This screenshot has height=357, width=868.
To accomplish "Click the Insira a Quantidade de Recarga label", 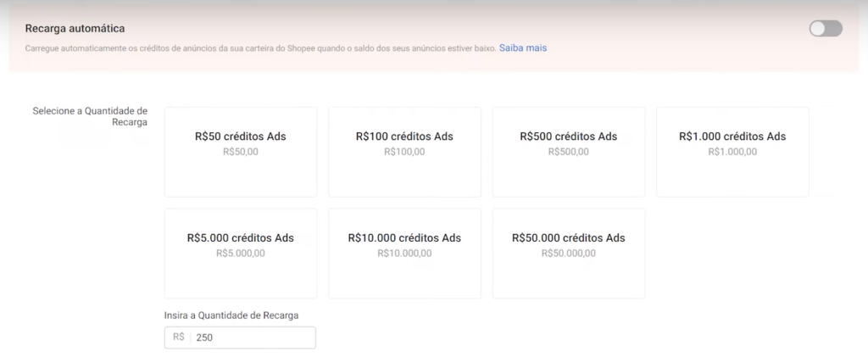I will (231, 315).
